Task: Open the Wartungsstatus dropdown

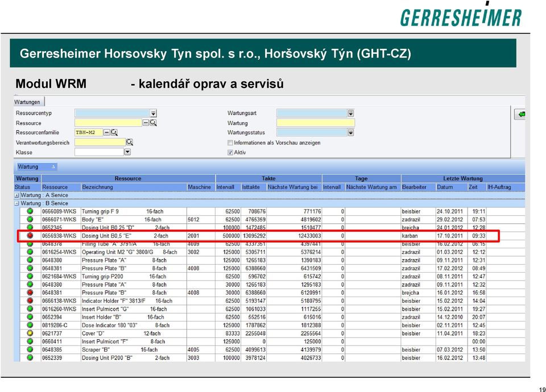Action: click(x=351, y=132)
